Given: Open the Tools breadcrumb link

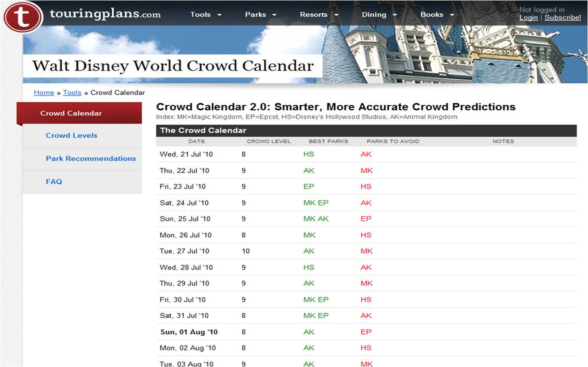Looking at the screenshot, I should coord(72,92).
